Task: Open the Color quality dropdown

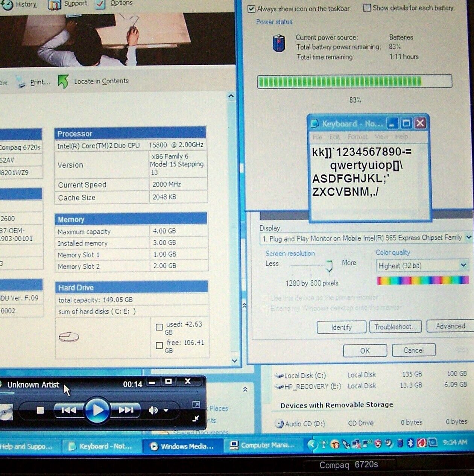Action: tap(463, 265)
